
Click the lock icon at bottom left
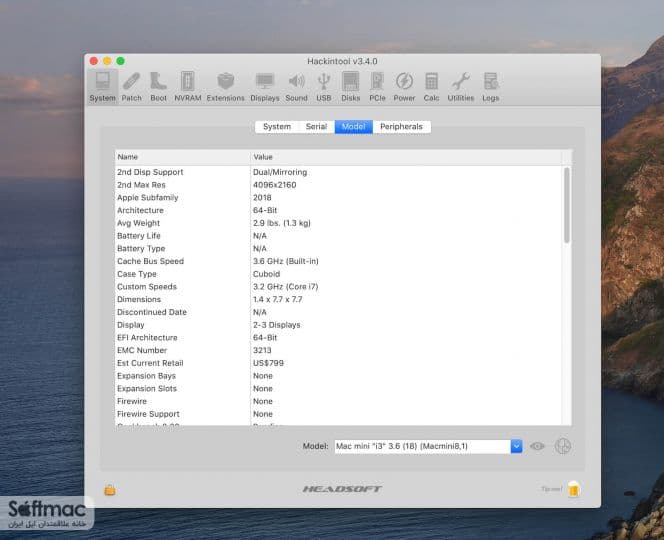coord(110,490)
